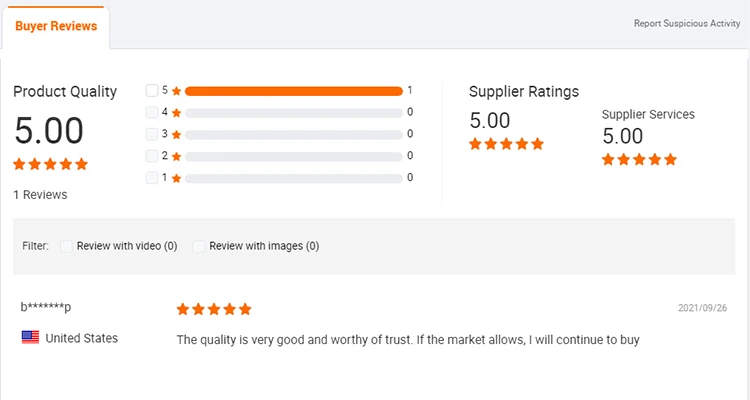This screenshot has height=400, width=750.
Task: Click Supplier Ratings star icons
Action: 506,144
